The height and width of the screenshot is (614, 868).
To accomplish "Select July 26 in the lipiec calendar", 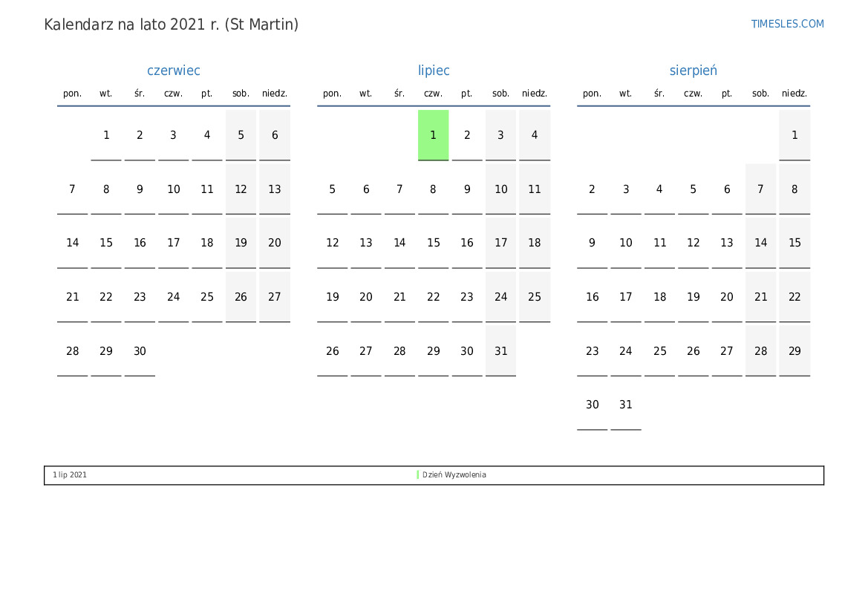I will point(333,351).
